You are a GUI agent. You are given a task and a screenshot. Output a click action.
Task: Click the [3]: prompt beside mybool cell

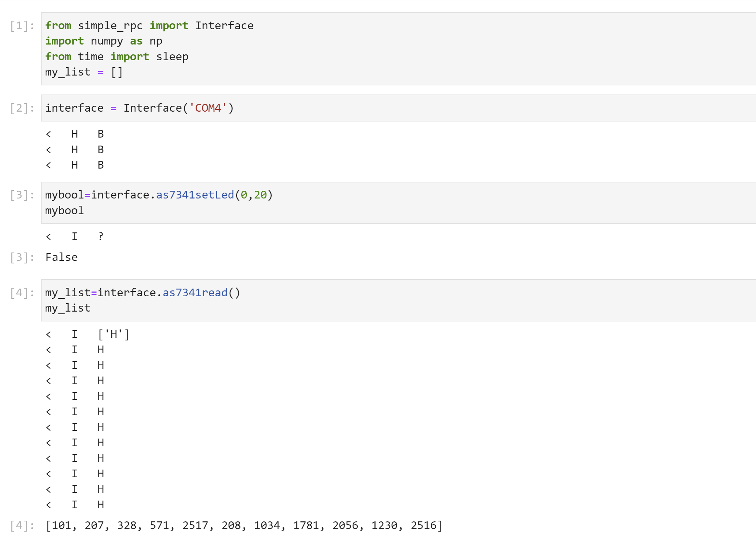[22, 195]
